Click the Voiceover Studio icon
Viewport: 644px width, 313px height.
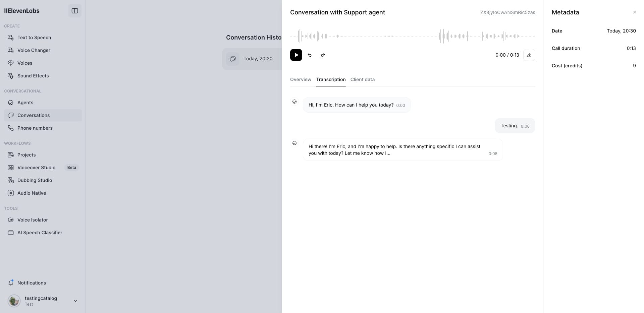click(11, 168)
